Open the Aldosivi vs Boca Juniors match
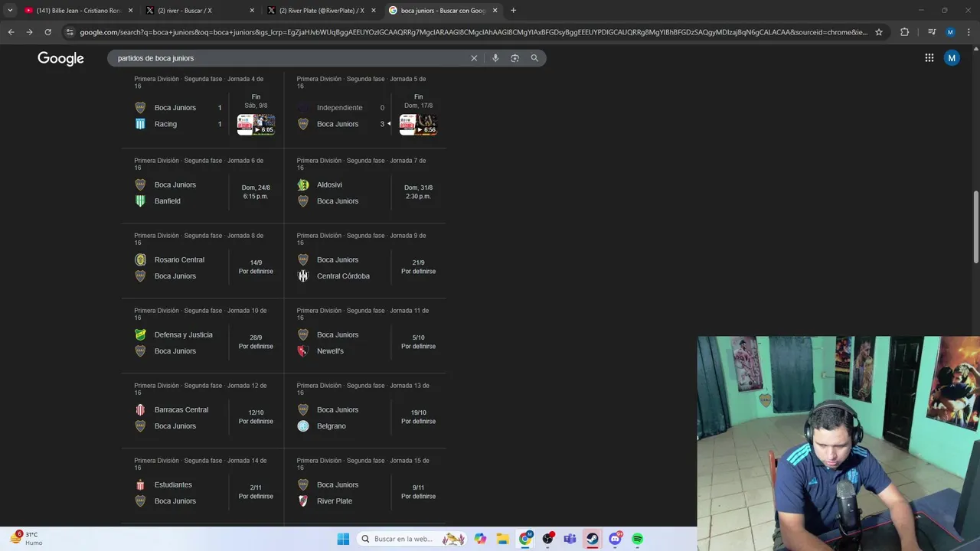Image resolution: width=980 pixels, height=551 pixels. (365, 186)
